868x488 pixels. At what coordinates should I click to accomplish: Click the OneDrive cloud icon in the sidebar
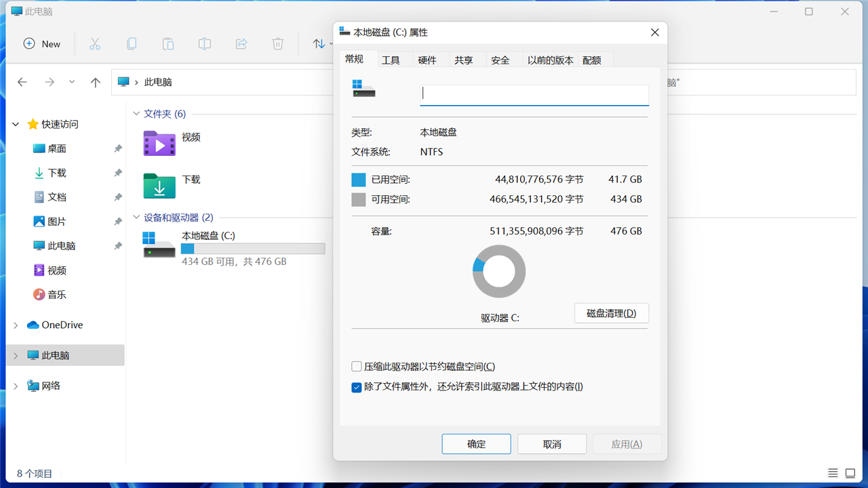pos(33,325)
